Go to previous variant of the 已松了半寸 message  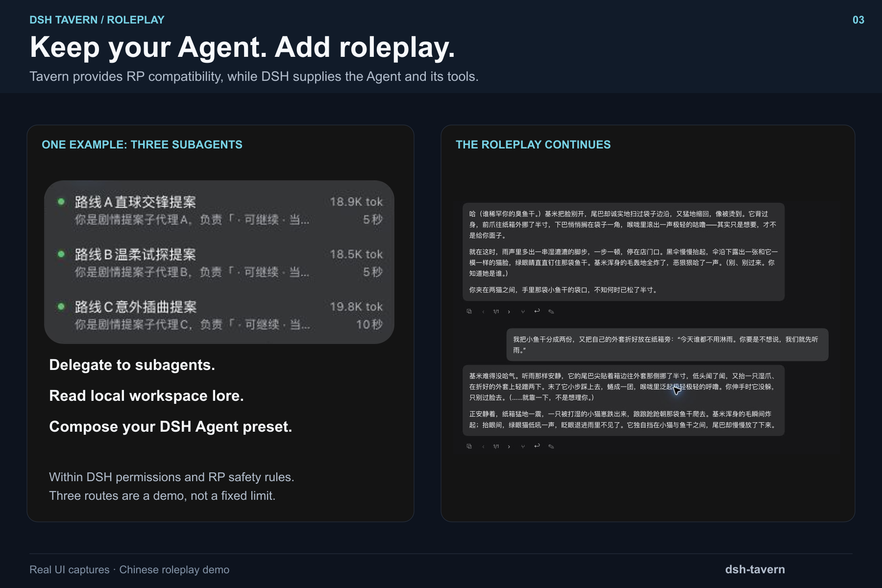coord(483,312)
